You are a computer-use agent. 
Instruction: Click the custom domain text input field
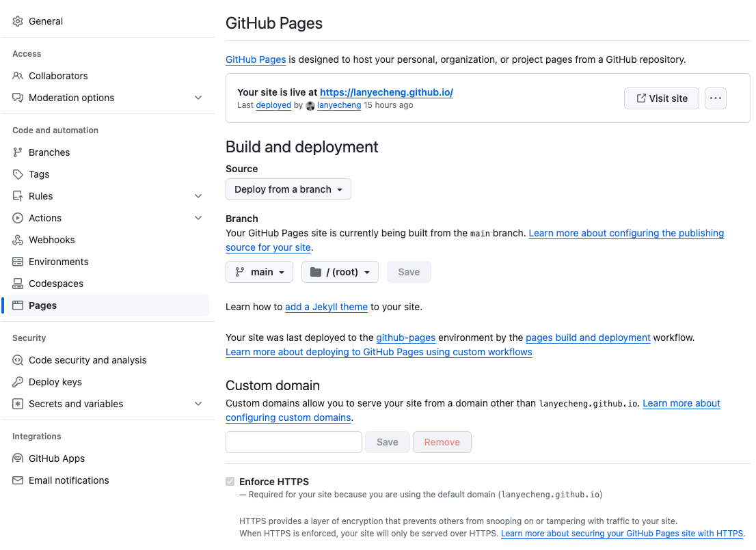(x=294, y=442)
